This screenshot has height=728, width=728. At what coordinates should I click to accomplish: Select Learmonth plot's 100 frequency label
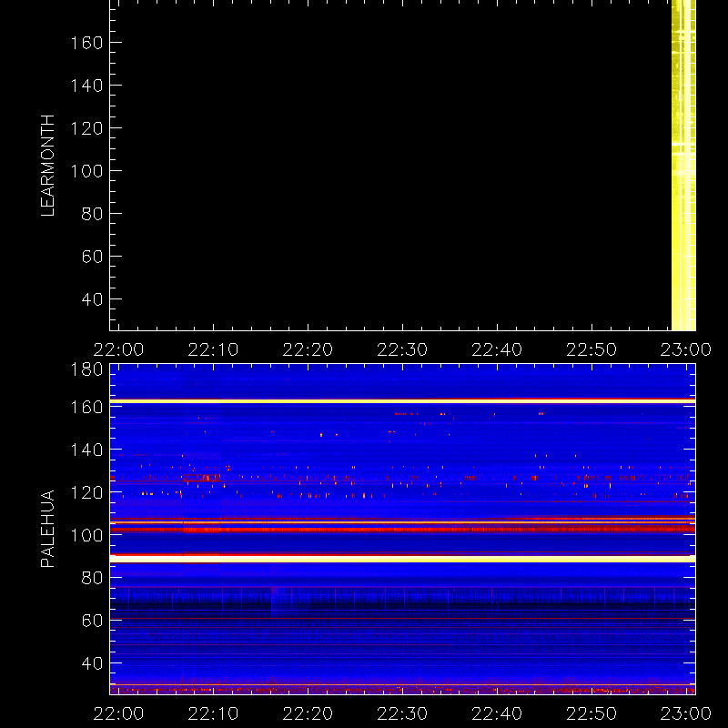pos(86,171)
